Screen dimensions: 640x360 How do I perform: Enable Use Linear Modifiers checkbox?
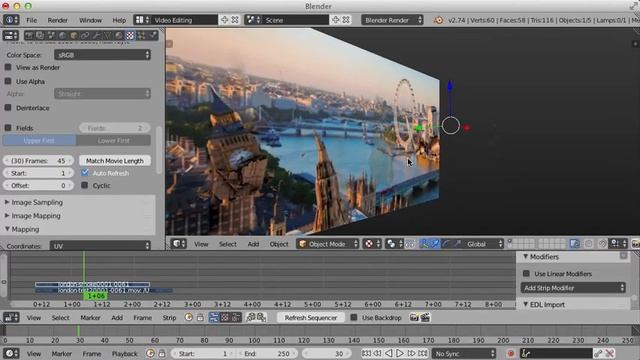tap(526, 273)
